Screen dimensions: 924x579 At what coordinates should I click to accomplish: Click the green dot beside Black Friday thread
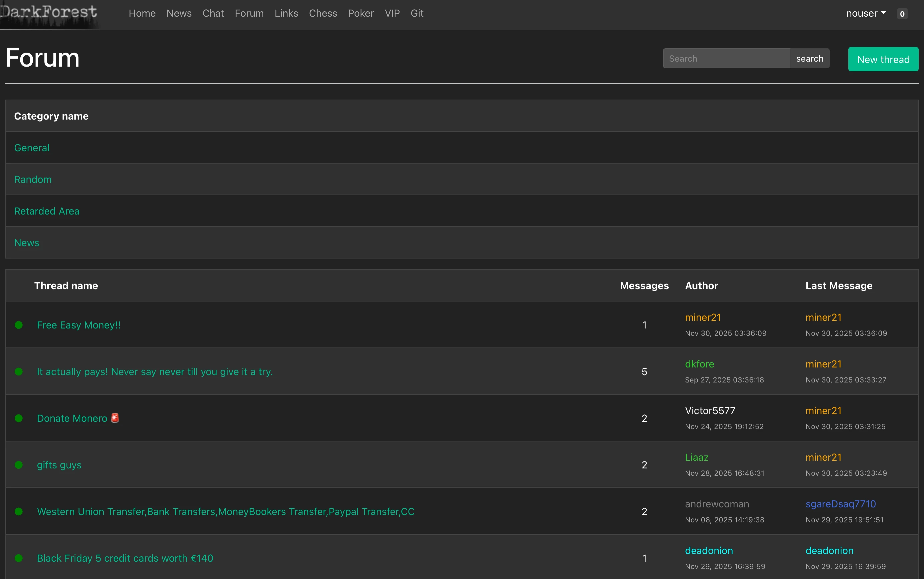tap(19, 558)
